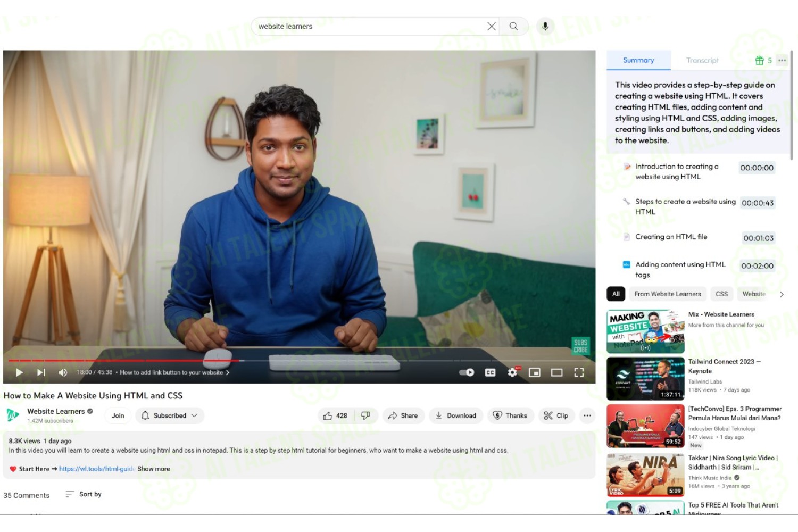Jump to timestamp 00:01:03
The width and height of the screenshot is (798, 532).
pos(759,238)
